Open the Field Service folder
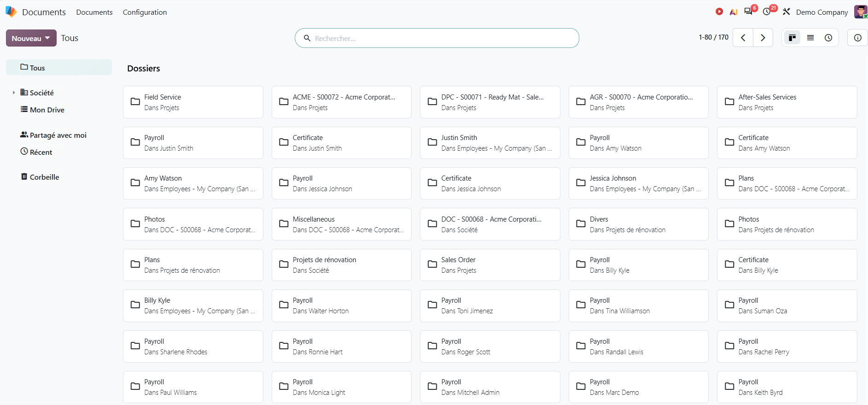The height and width of the screenshot is (405, 868). pos(193,102)
